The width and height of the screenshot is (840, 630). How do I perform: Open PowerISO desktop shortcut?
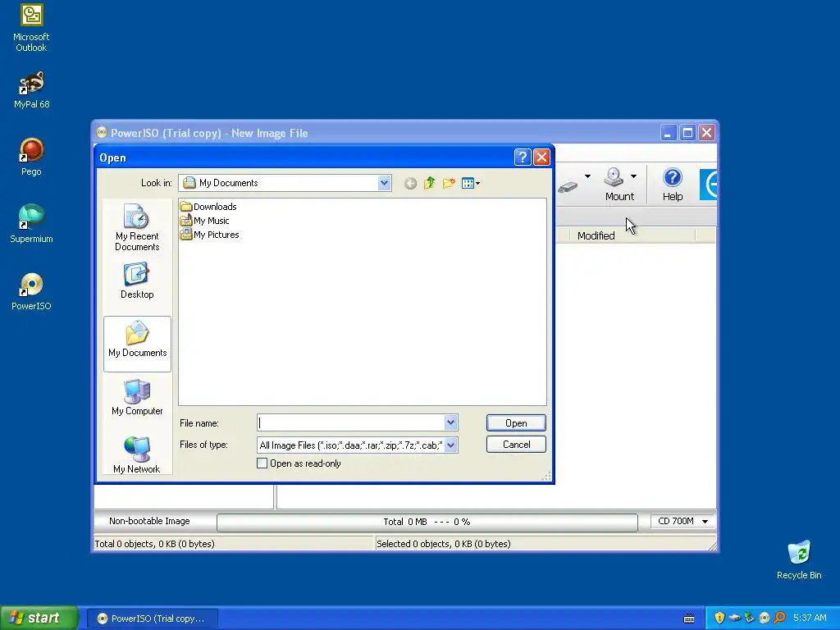[31, 291]
